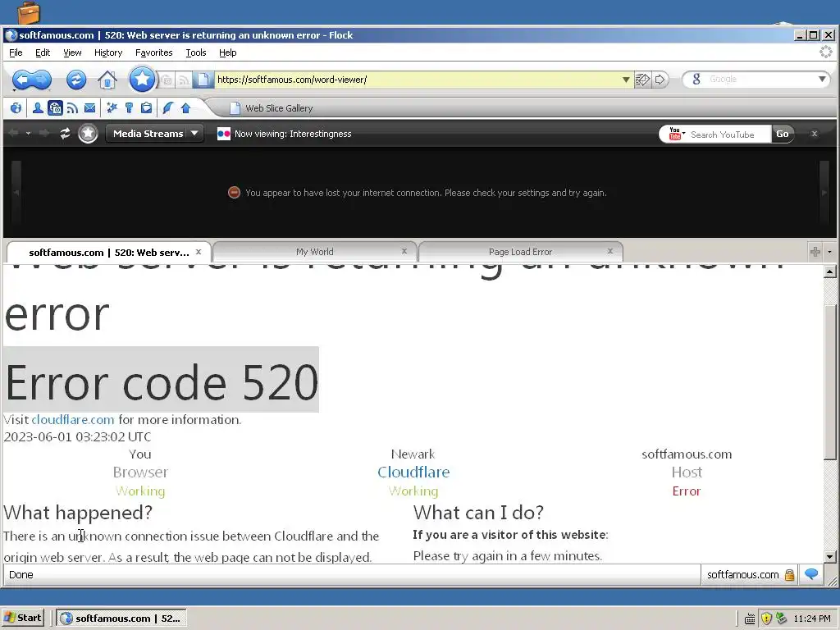
Task: Click the security shield icon in the system tray
Action: [766, 619]
